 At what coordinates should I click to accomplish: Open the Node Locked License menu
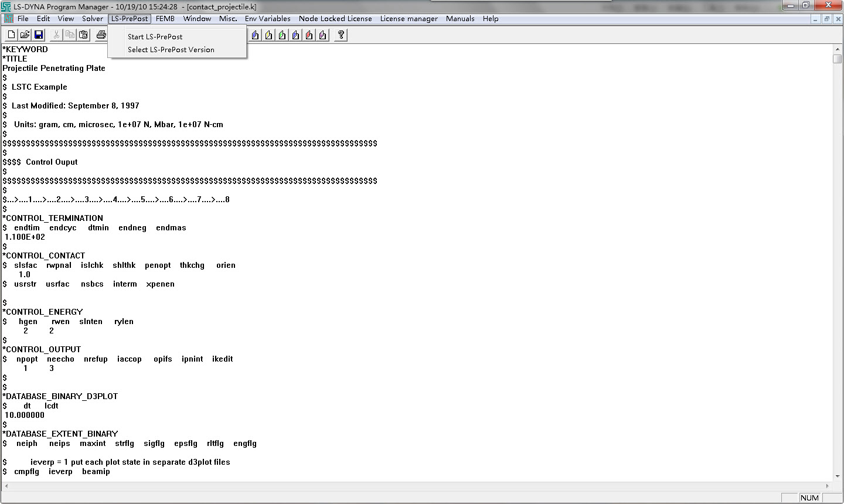(335, 19)
